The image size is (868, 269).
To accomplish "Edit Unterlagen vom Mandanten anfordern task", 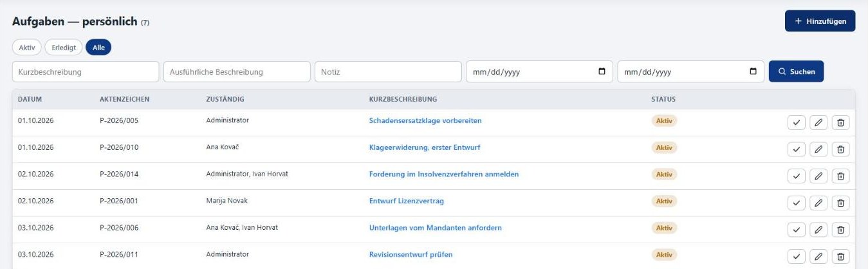I will 818,230.
